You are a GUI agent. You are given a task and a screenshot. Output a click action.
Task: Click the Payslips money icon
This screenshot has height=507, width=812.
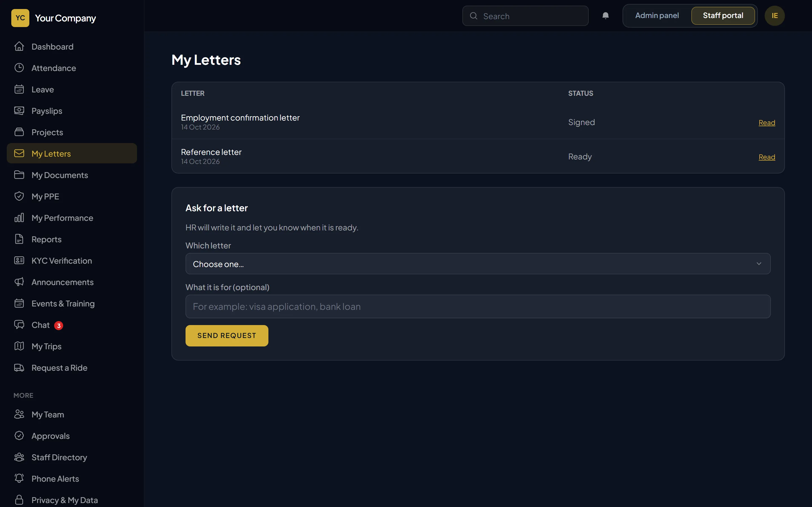19,111
